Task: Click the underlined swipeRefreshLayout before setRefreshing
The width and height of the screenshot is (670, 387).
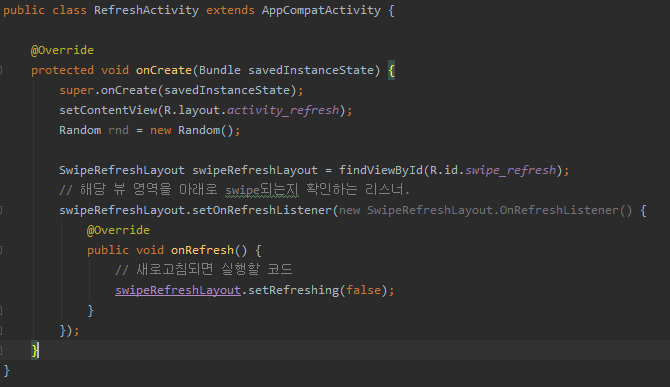Action: tap(178, 290)
